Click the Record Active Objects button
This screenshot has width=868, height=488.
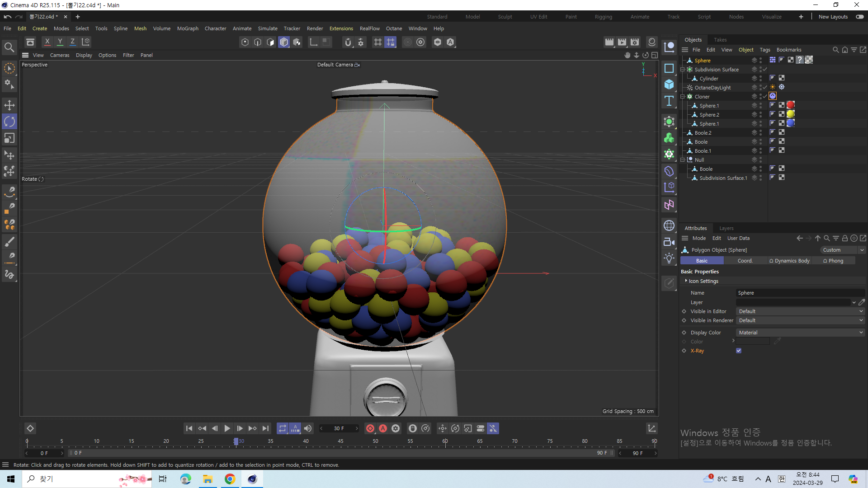370,428
